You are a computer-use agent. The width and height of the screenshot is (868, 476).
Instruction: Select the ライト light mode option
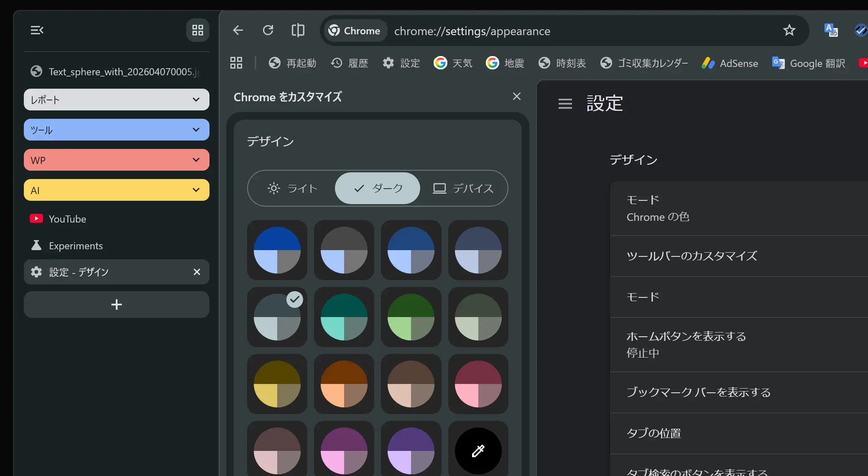click(x=292, y=188)
